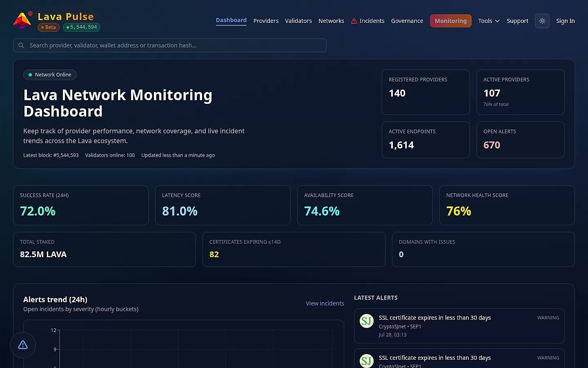The image size is (588, 368).
Task: Navigate to Networks
Action: 331,21
